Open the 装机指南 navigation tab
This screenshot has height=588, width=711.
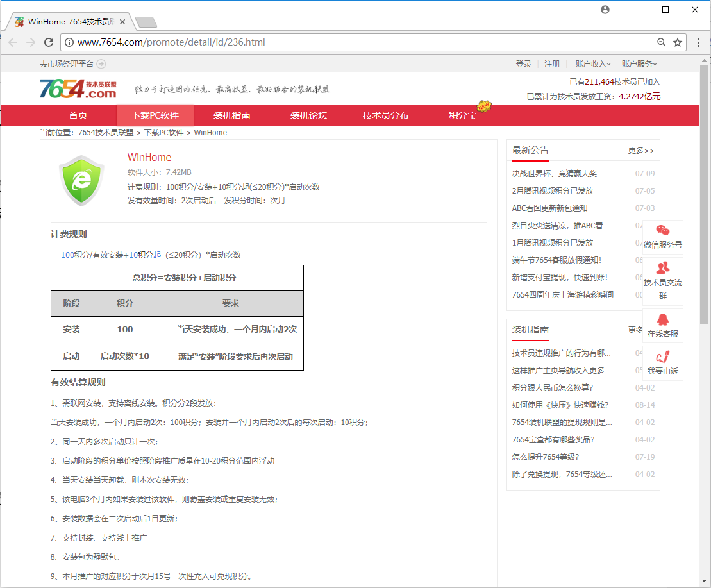231,115
